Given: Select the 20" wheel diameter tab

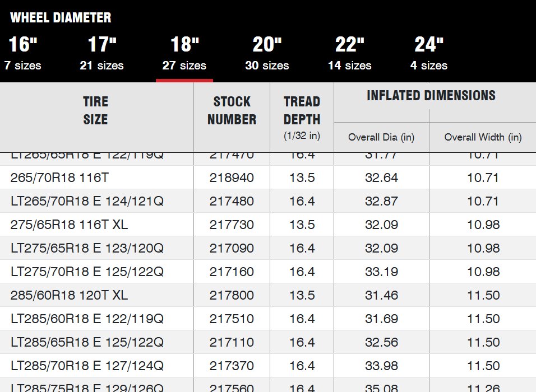Looking at the screenshot, I should tap(267, 53).
